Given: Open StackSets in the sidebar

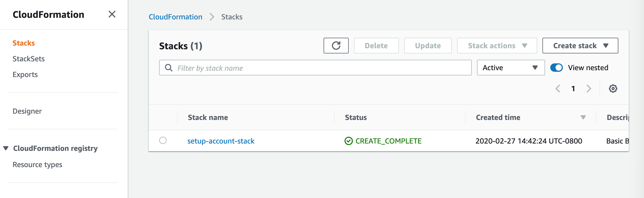Looking at the screenshot, I should pos(29,59).
